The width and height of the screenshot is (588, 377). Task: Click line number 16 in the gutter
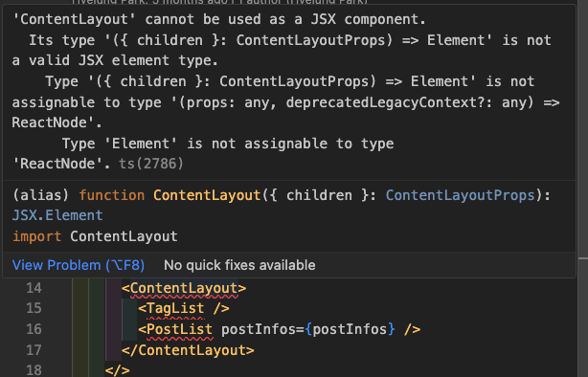pyautogui.click(x=34, y=329)
